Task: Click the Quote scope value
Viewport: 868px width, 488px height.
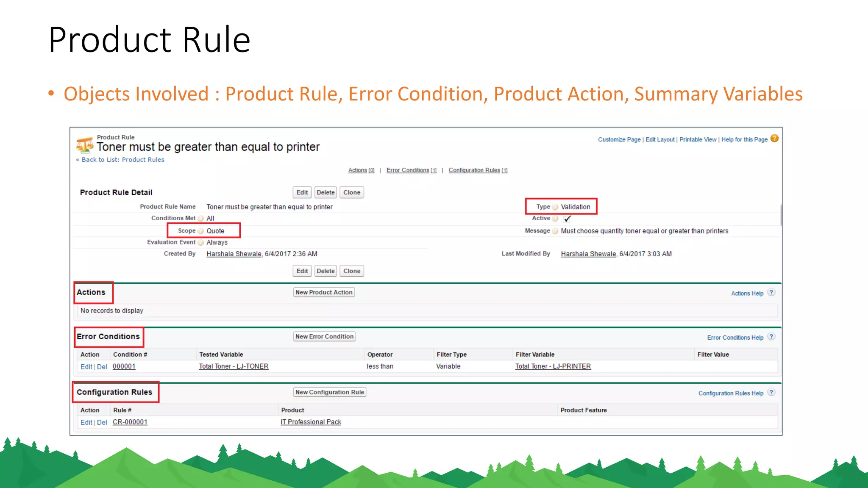Action: pyautogui.click(x=215, y=231)
